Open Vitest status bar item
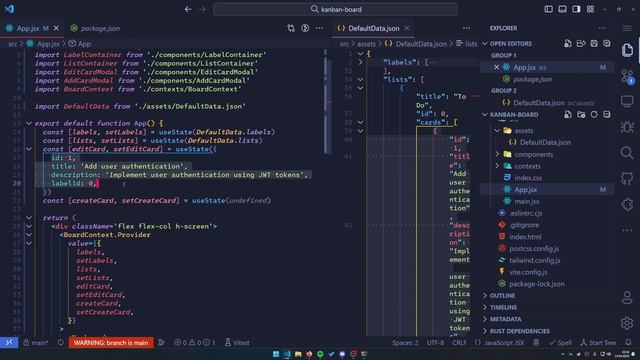 tap(237, 343)
